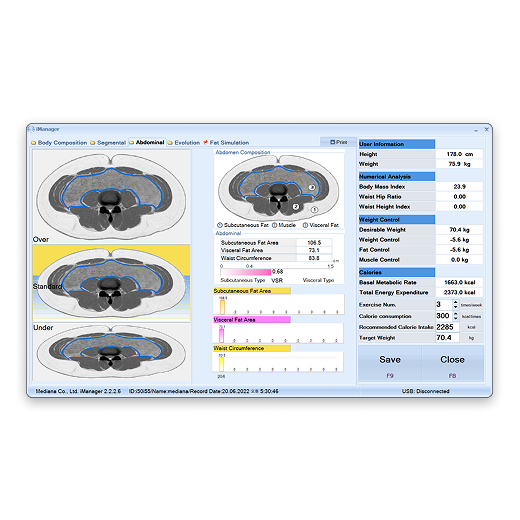Click the Save button
The height and width of the screenshot is (520, 520).
click(x=390, y=363)
